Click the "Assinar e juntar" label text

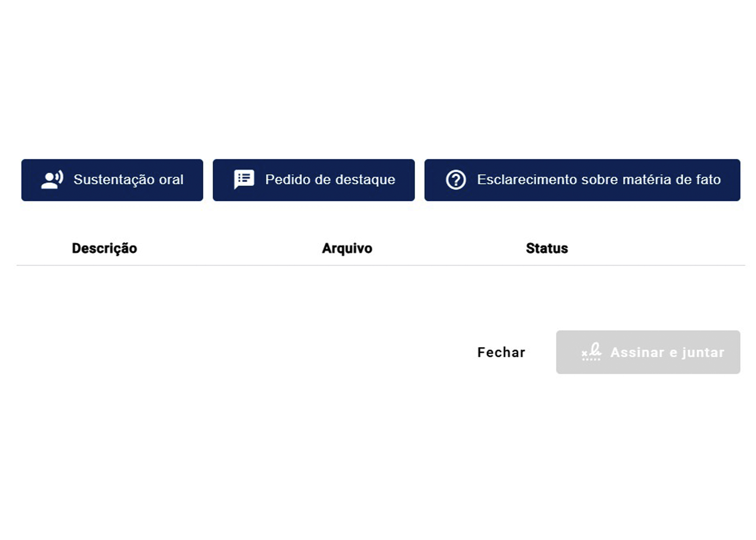(x=667, y=352)
